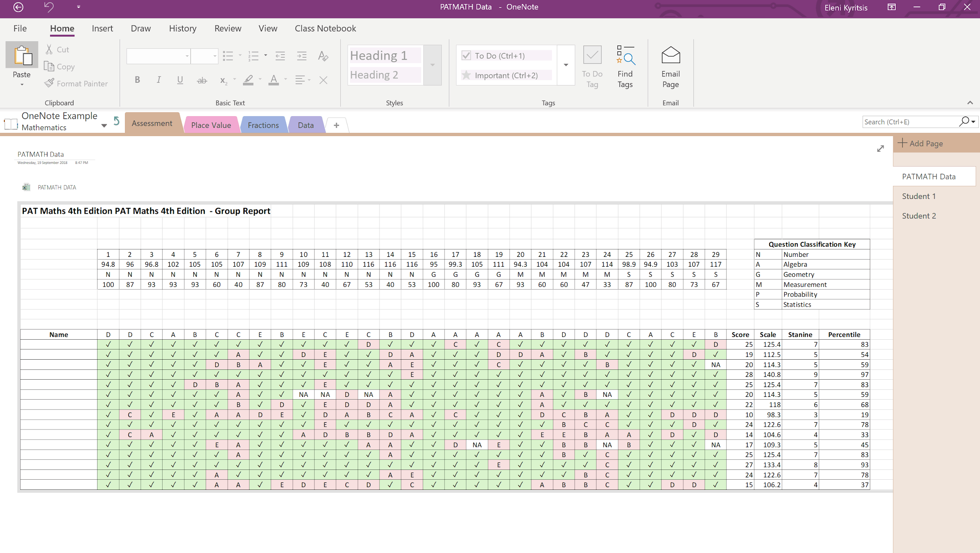Click the clear formatting icon
980x553 pixels.
[323, 56]
